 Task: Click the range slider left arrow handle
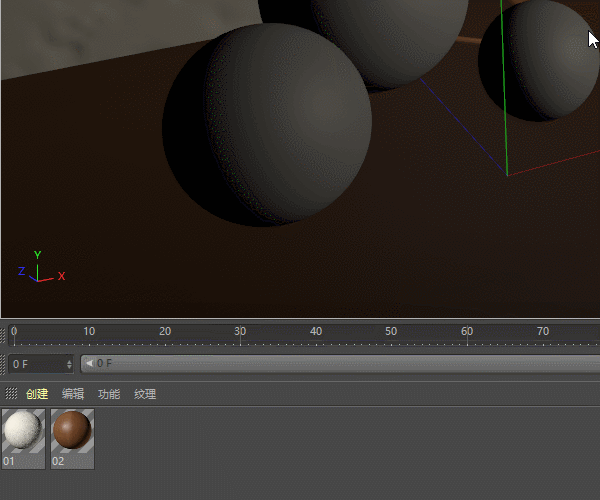tap(89, 363)
